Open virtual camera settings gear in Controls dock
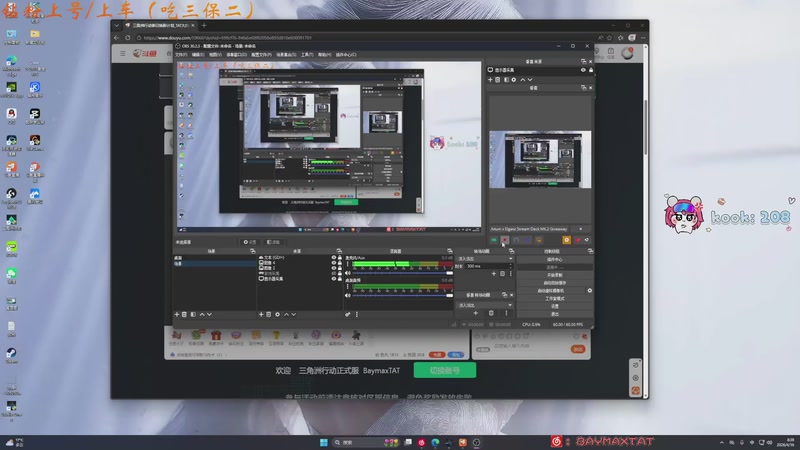Image resolution: width=800 pixels, height=450 pixels. click(589, 290)
